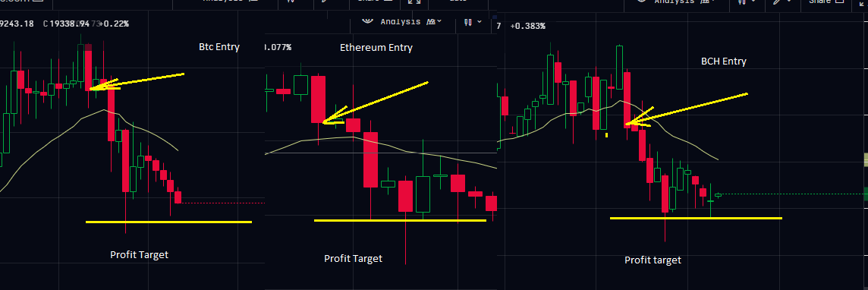Click the green current price tag on the BCH axis

866,194
